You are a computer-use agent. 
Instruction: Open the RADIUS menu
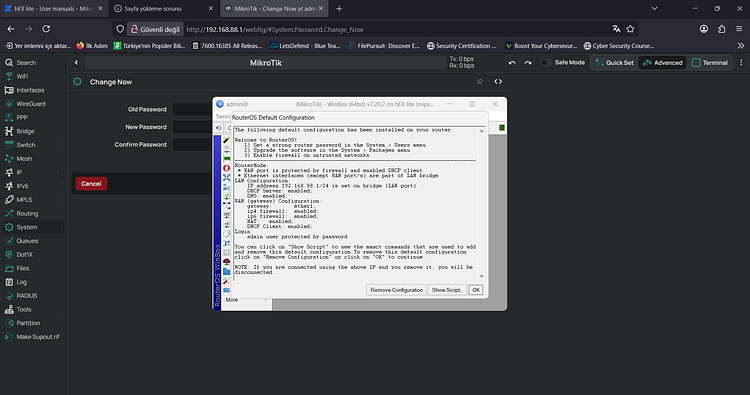tap(21, 296)
